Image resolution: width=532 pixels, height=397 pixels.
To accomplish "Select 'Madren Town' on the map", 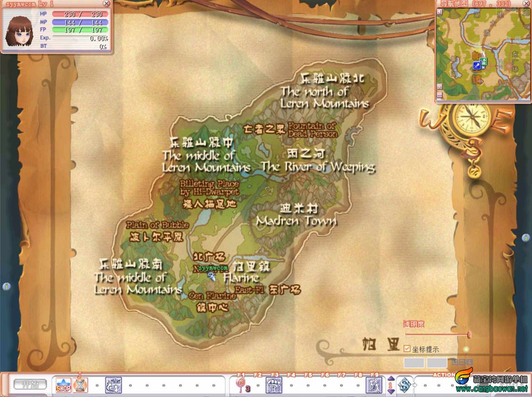I will (296, 221).
